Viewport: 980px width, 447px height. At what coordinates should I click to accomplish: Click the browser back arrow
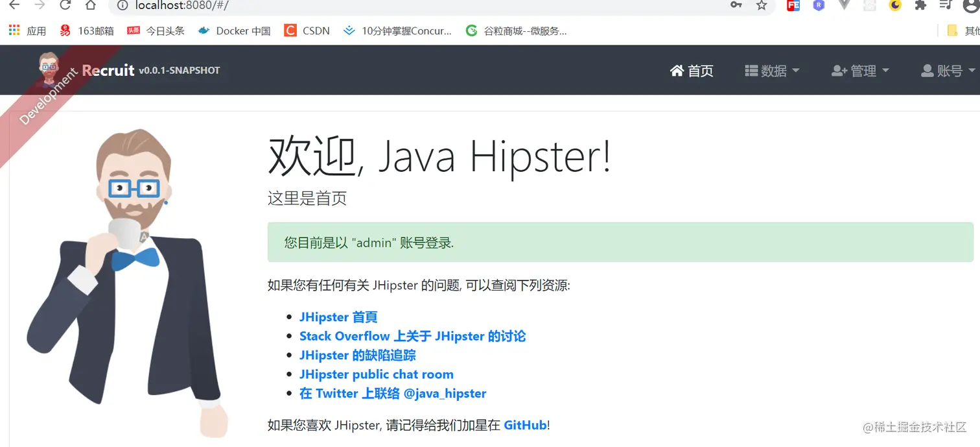pos(14,5)
